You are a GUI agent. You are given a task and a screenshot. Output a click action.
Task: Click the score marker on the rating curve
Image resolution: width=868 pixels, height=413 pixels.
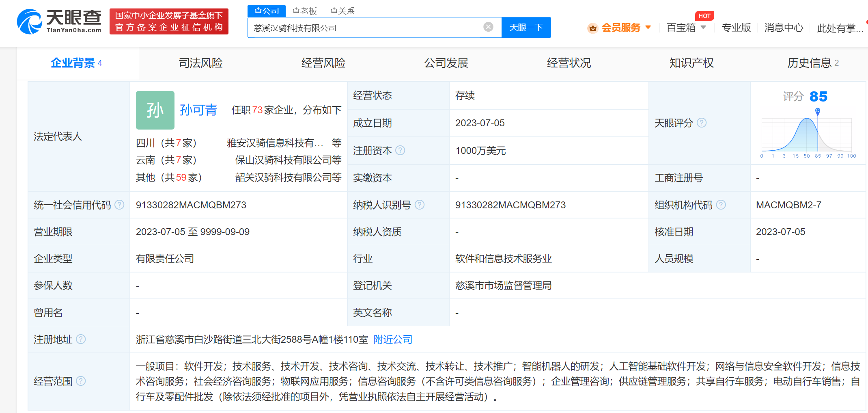pyautogui.click(x=818, y=111)
